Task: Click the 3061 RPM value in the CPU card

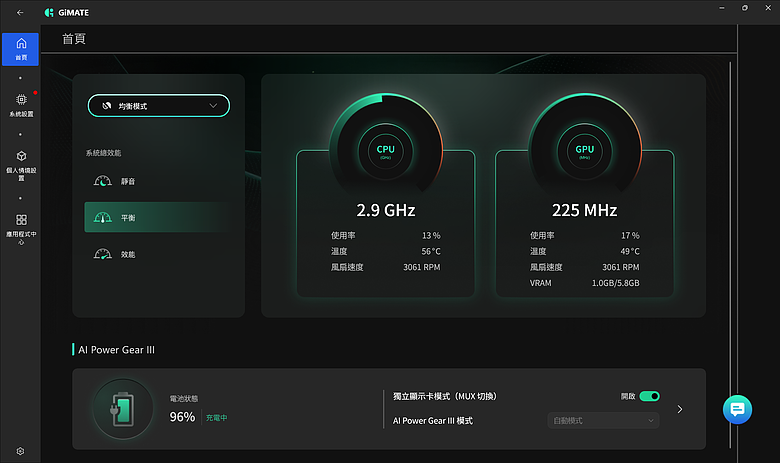Action: click(x=421, y=267)
